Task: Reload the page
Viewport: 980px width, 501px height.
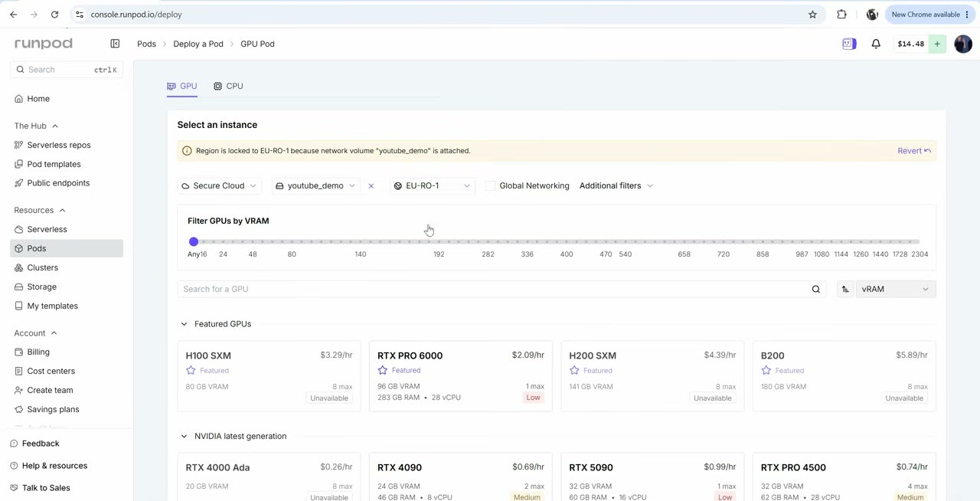Action: [54, 15]
